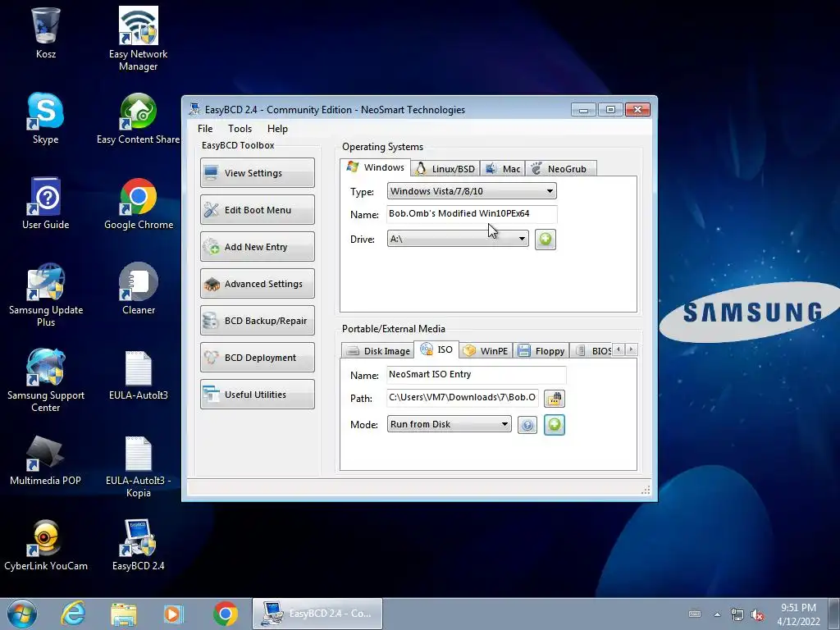Open the Drive dropdown showing A:\

[458, 239]
